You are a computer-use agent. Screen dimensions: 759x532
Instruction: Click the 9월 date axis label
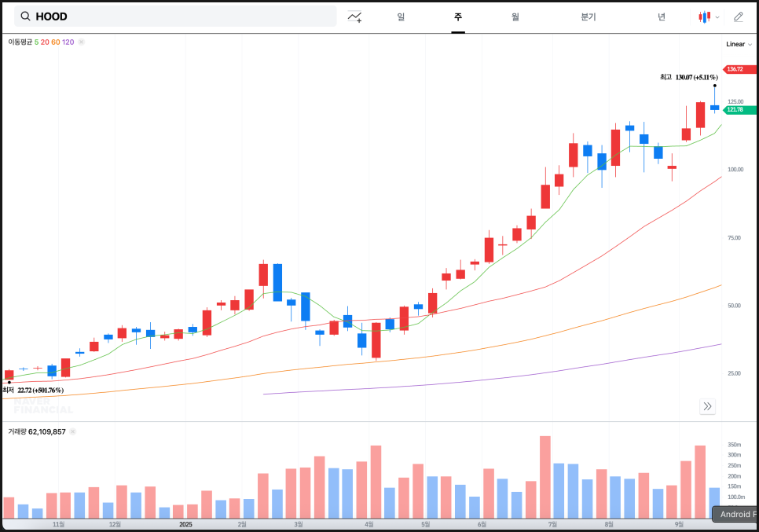[679, 524]
